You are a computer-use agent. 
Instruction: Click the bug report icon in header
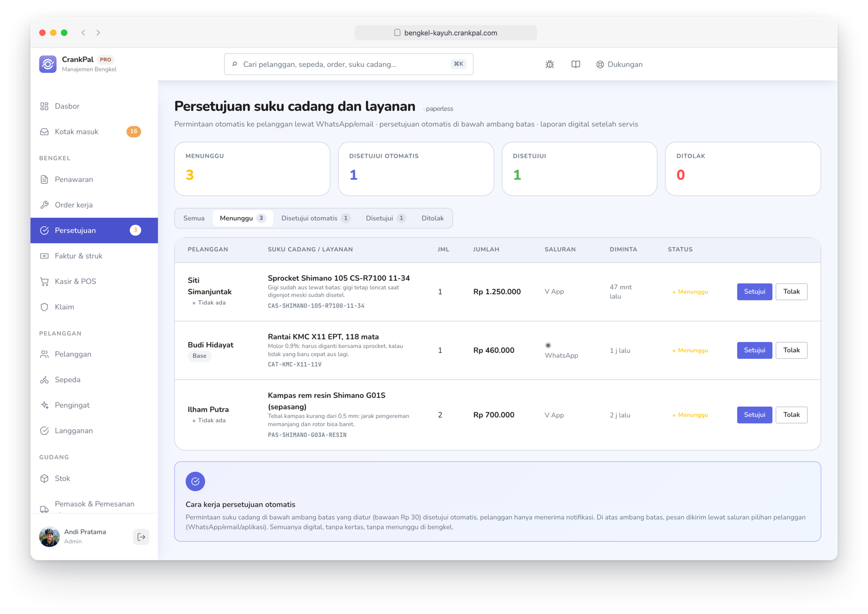pyautogui.click(x=550, y=64)
